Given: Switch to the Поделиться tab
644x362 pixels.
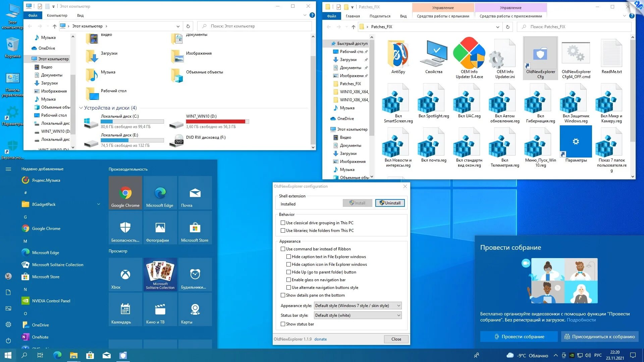Looking at the screenshot, I should (x=380, y=16).
